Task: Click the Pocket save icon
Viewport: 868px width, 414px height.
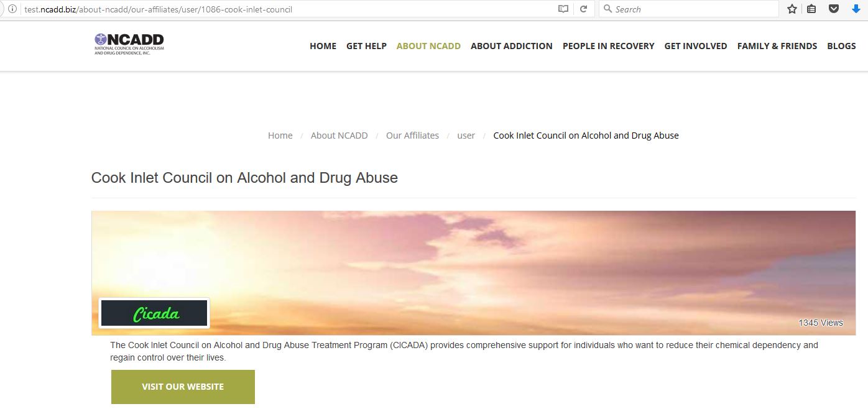Action: (834, 9)
